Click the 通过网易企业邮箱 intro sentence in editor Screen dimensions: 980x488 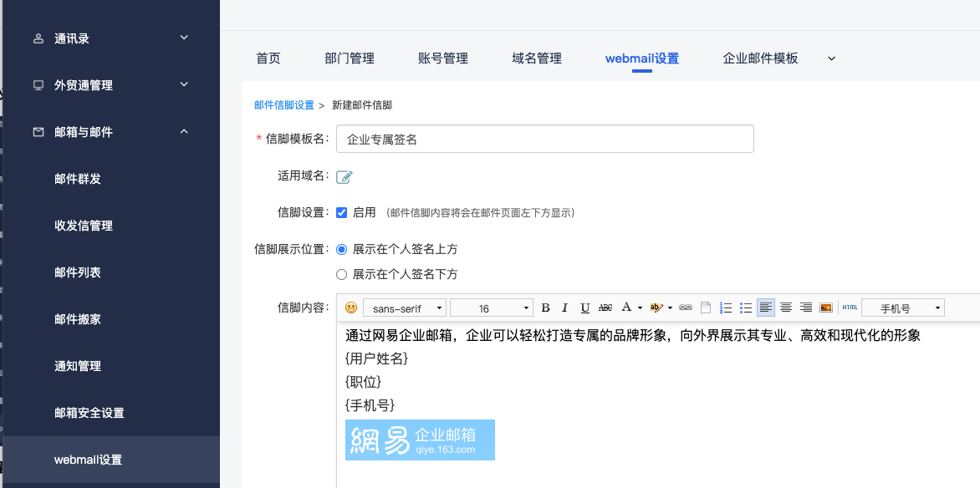click(x=633, y=336)
